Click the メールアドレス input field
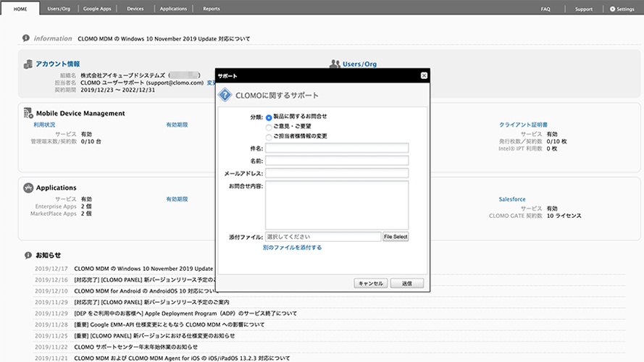This screenshot has width=644, height=362. coord(337,173)
